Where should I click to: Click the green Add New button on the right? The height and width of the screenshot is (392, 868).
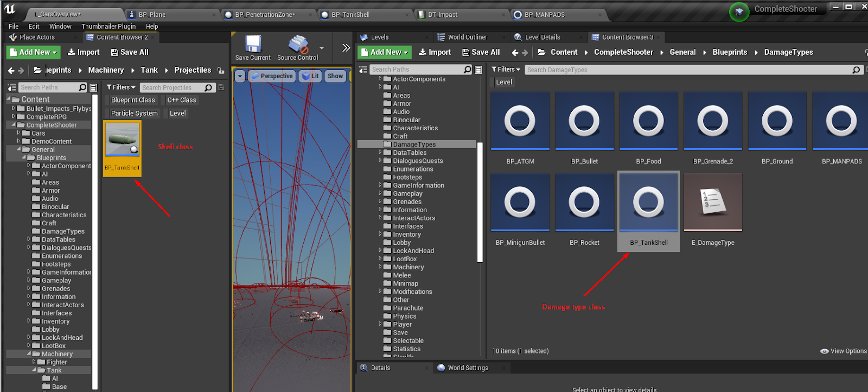point(385,52)
